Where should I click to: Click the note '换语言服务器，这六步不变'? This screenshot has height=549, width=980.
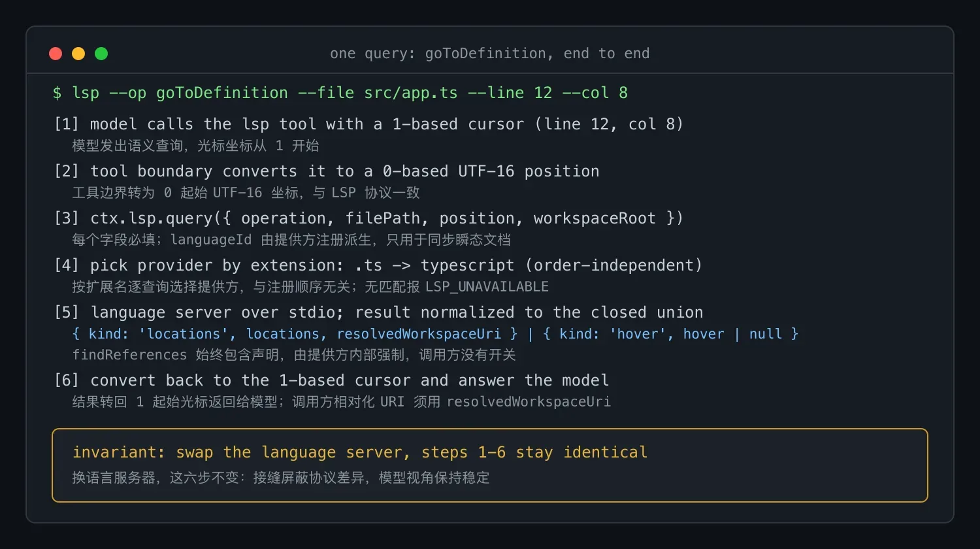point(281,478)
